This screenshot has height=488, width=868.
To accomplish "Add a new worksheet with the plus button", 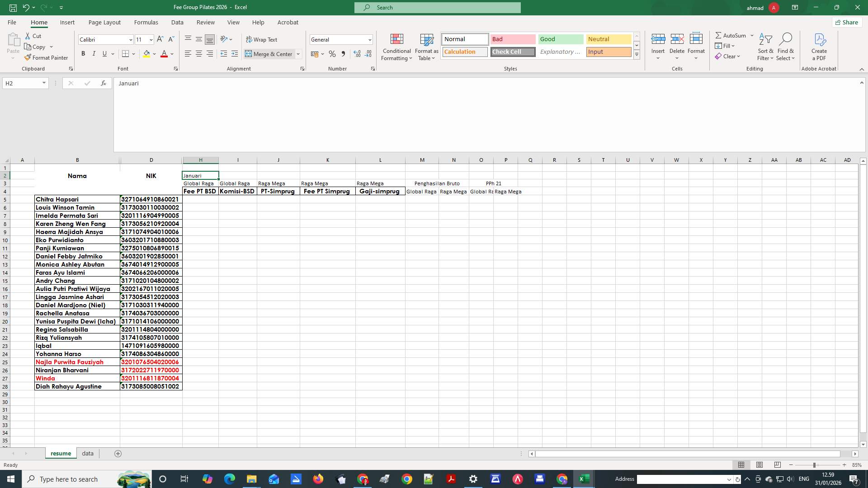I will (118, 453).
